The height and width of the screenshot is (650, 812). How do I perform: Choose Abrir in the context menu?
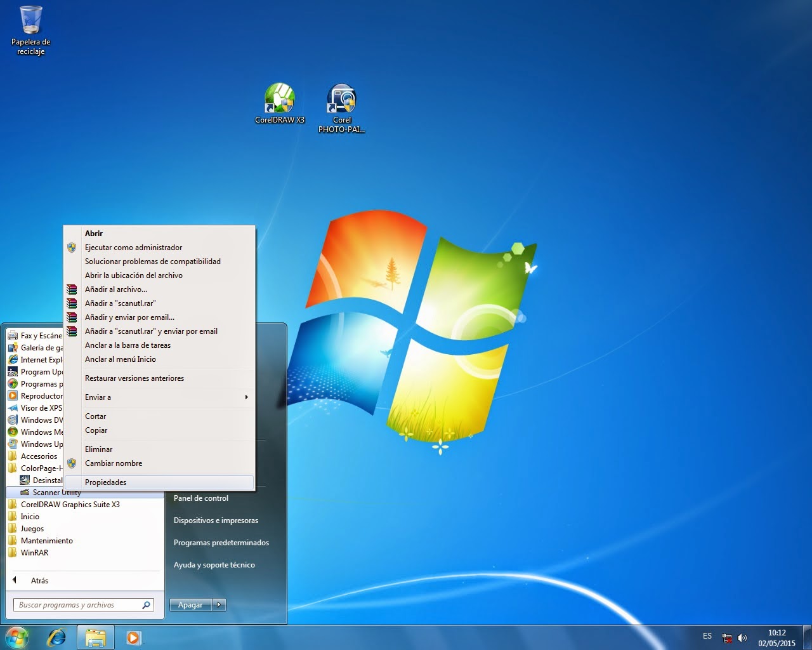[159, 234]
